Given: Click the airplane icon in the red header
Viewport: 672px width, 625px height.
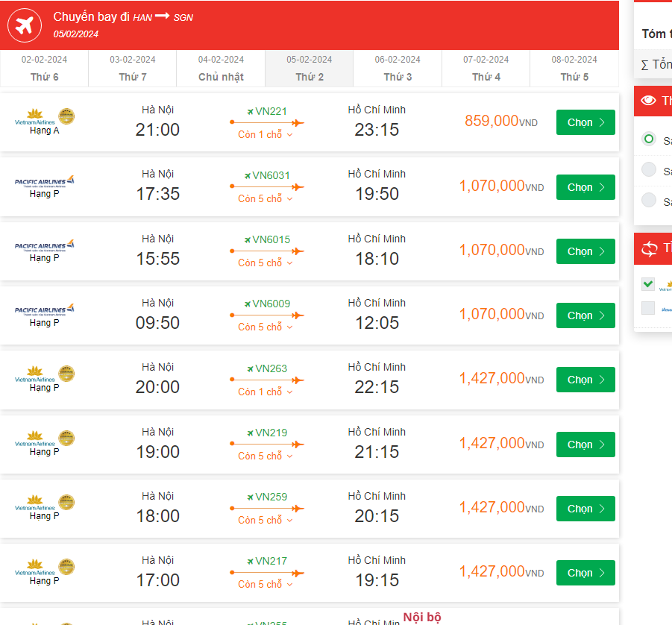Looking at the screenshot, I should coord(25,26).
